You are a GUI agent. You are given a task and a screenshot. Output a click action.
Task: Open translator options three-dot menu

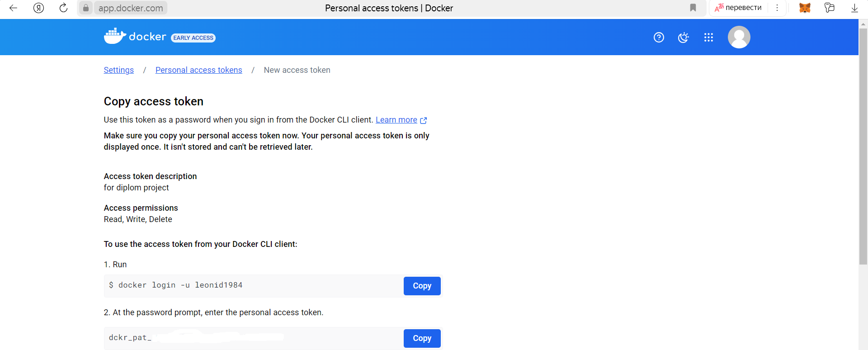click(777, 8)
